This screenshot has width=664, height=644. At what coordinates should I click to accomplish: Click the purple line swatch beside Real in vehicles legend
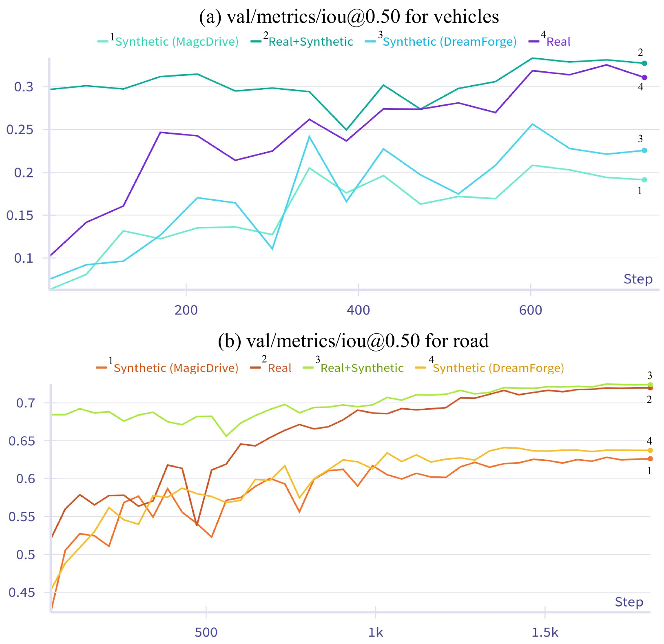[533, 42]
